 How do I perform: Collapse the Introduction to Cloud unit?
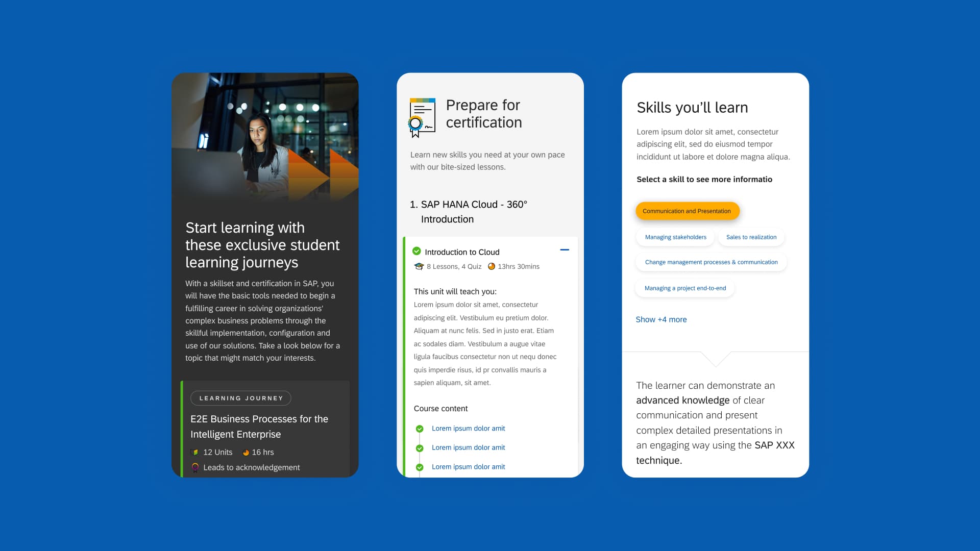tap(564, 249)
